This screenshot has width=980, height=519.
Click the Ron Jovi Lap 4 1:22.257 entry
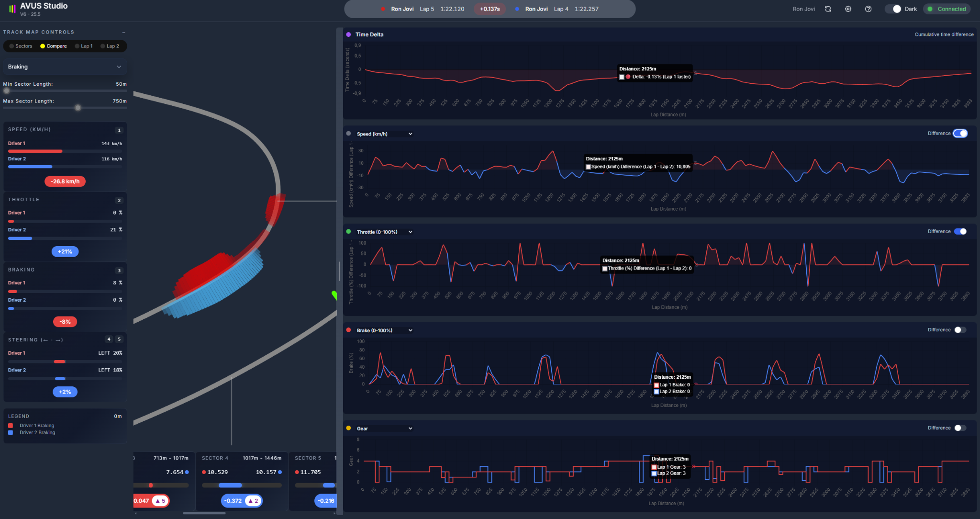[557, 9]
